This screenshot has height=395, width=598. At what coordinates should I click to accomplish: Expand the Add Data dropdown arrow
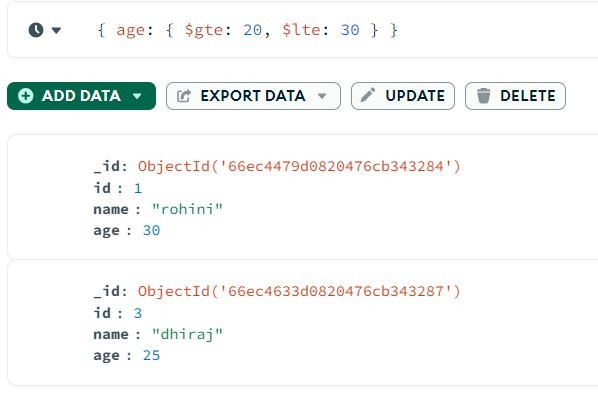click(137, 96)
